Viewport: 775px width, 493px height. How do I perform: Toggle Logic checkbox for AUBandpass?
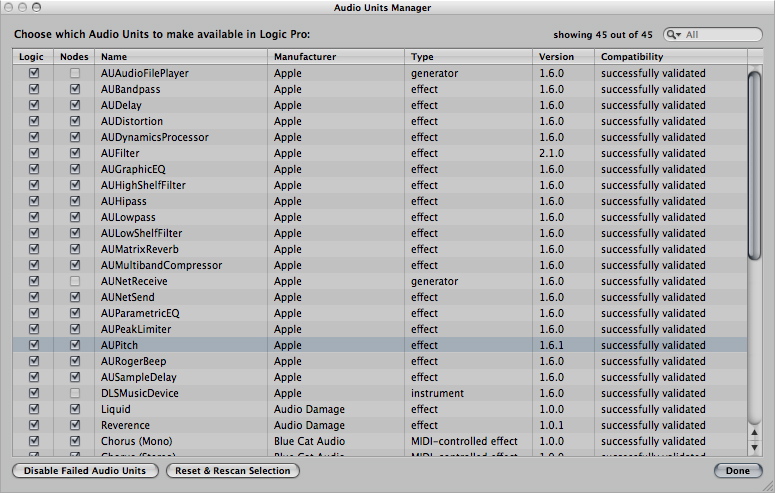pyautogui.click(x=34, y=89)
